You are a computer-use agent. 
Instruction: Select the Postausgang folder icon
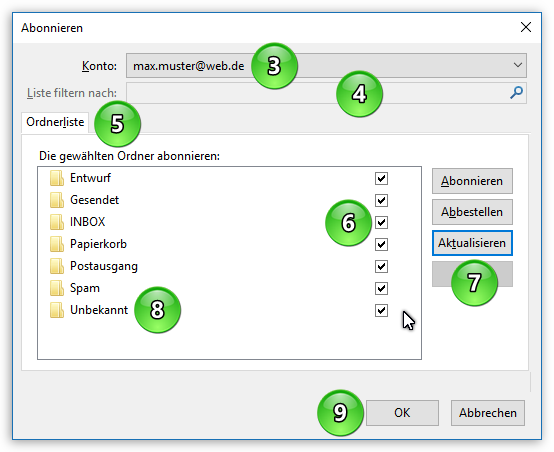tap(57, 266)
